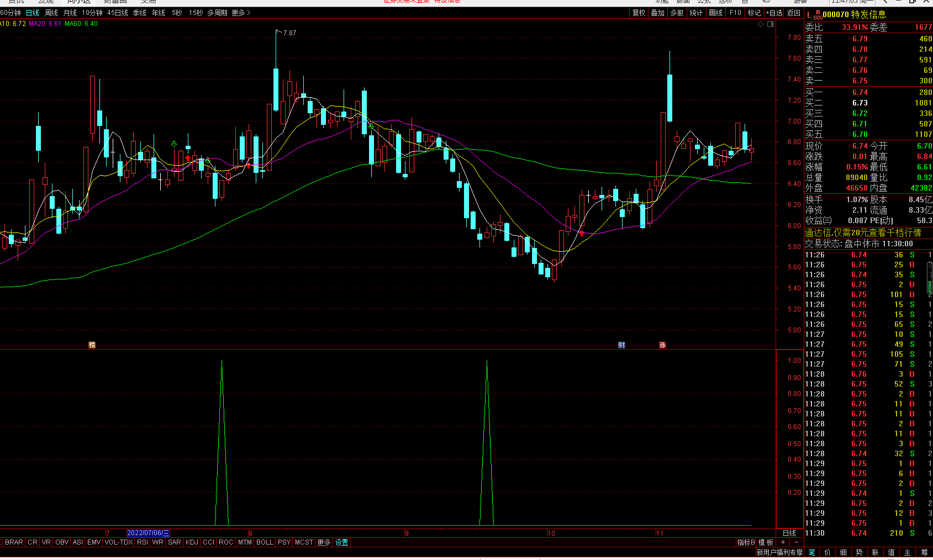
Task: Click the 多股 multi-stock button
Action: pyautogui.click(x=677, y=13)
